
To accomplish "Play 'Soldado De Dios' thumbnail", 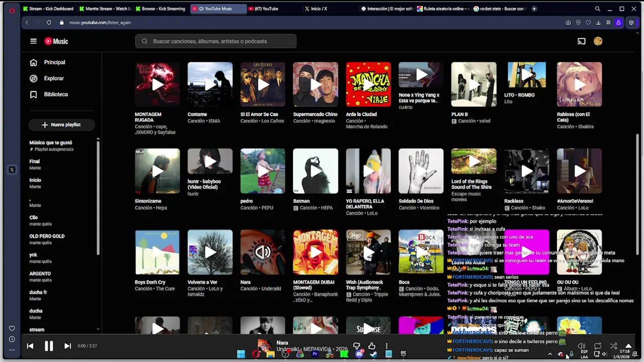I will click(421, 171).
